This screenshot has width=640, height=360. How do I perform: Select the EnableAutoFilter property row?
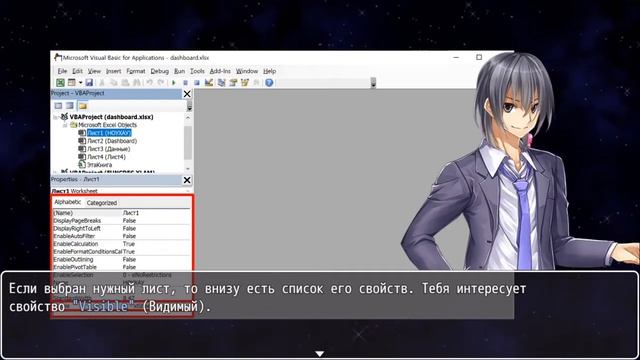coord(121,236)
